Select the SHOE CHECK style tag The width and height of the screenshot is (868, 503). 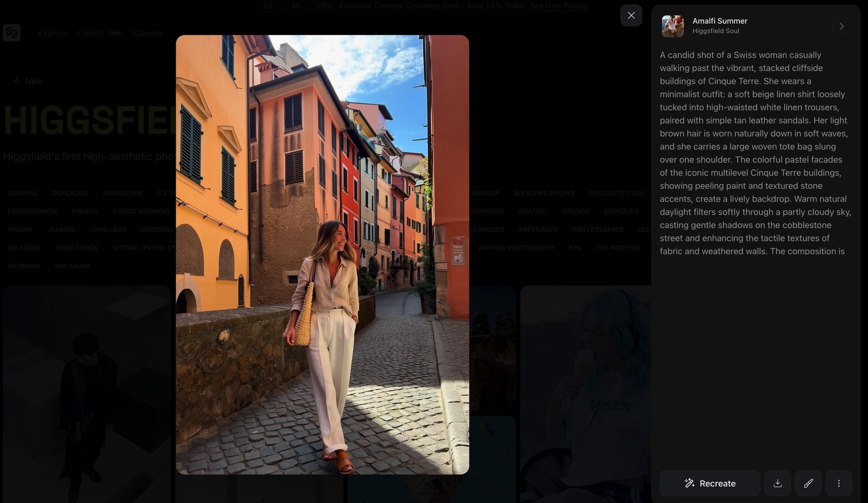pos(76,248)
